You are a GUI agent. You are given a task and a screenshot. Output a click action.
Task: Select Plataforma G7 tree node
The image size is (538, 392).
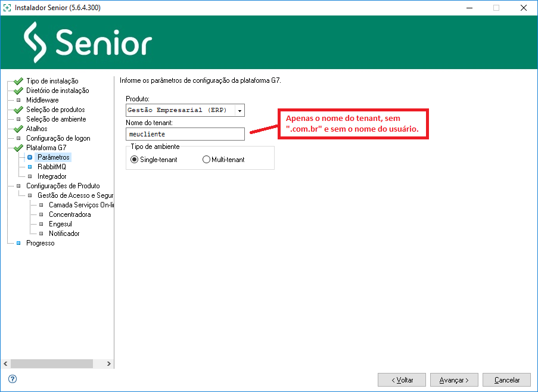pos(46,148)
